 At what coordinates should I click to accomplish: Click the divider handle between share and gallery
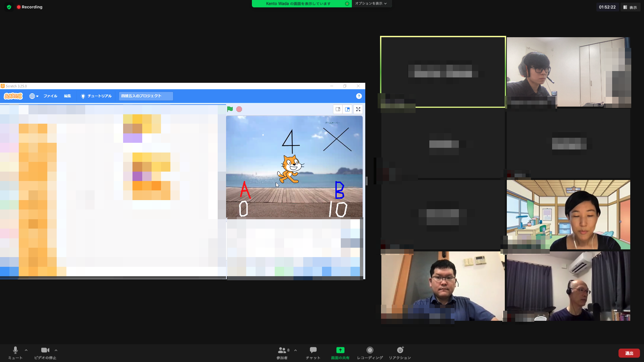click(367, 181)
